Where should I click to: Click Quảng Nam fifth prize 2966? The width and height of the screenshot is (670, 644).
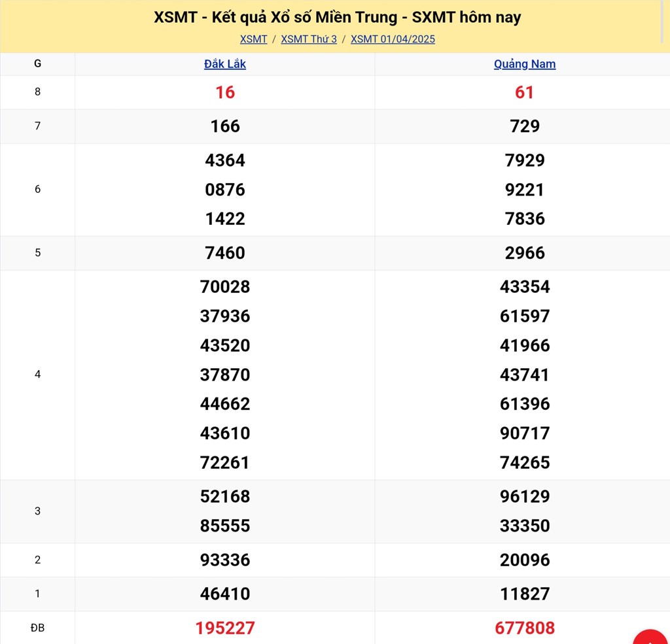click(x=525, y=253)
